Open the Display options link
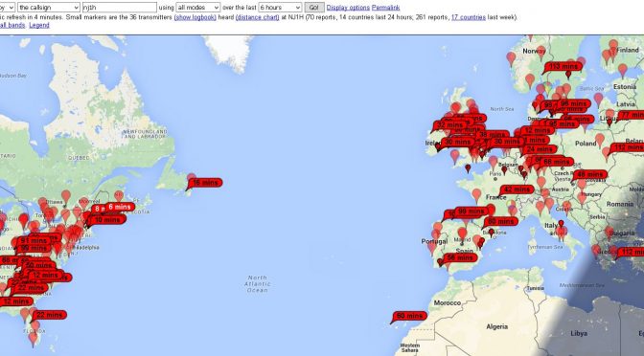This screenshot has width=644, height=356. pos(348,8)
